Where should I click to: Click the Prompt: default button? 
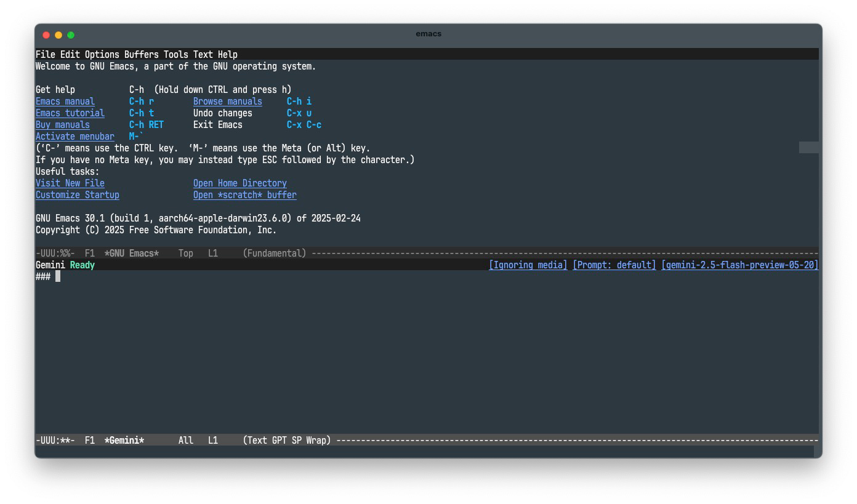click(x=614, y=265)
